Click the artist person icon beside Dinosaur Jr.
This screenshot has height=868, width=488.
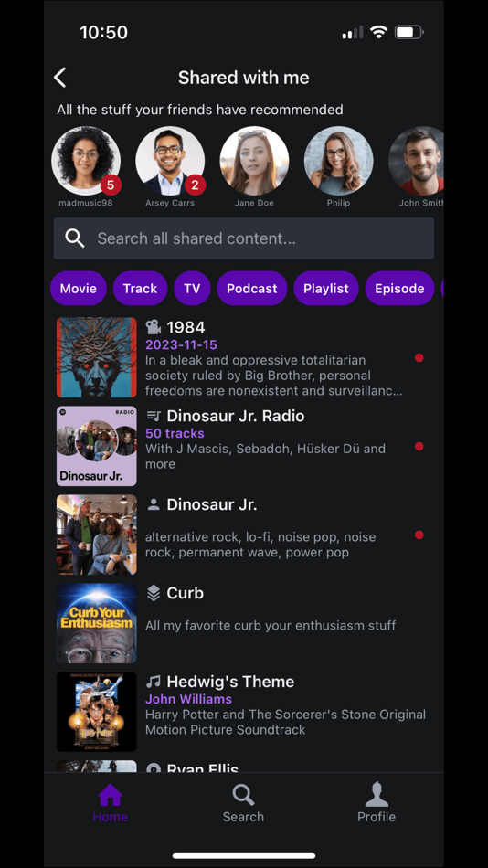click(x=154, y=504)
